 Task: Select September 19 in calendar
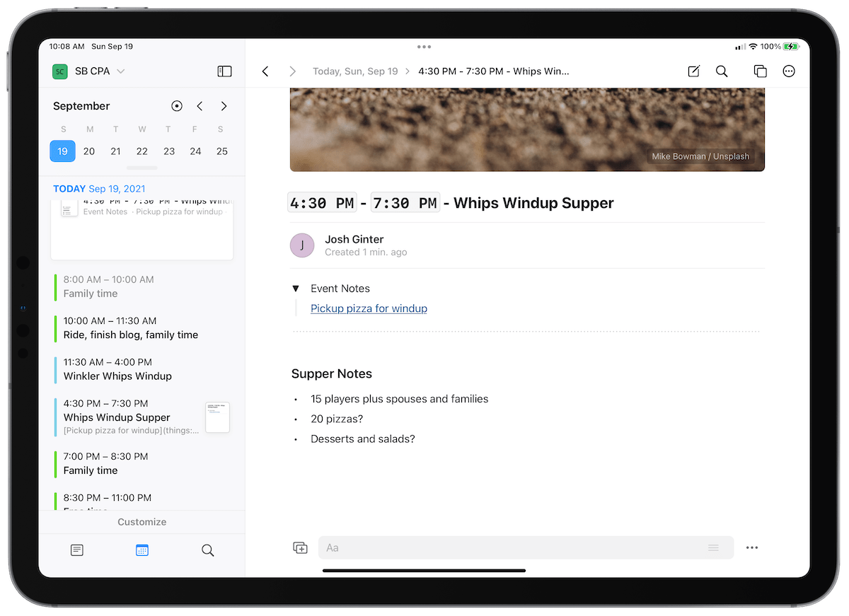(x=62, y=151)
